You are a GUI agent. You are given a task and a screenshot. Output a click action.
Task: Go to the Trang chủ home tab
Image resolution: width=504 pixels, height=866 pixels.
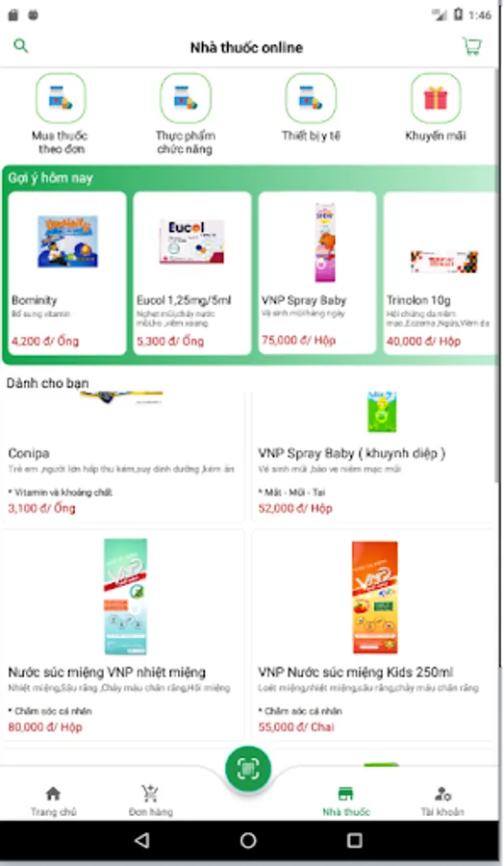click(x=53, y=801)
